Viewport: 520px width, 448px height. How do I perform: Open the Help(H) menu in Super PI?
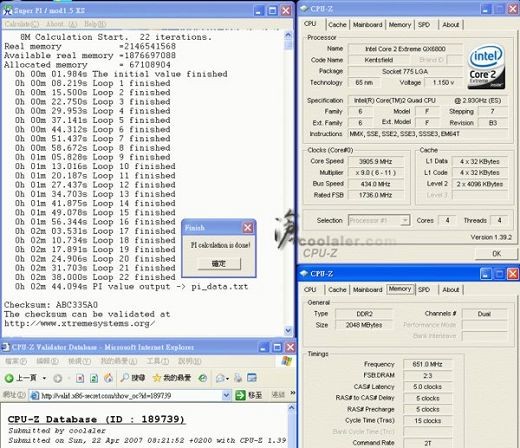point(95,24)
